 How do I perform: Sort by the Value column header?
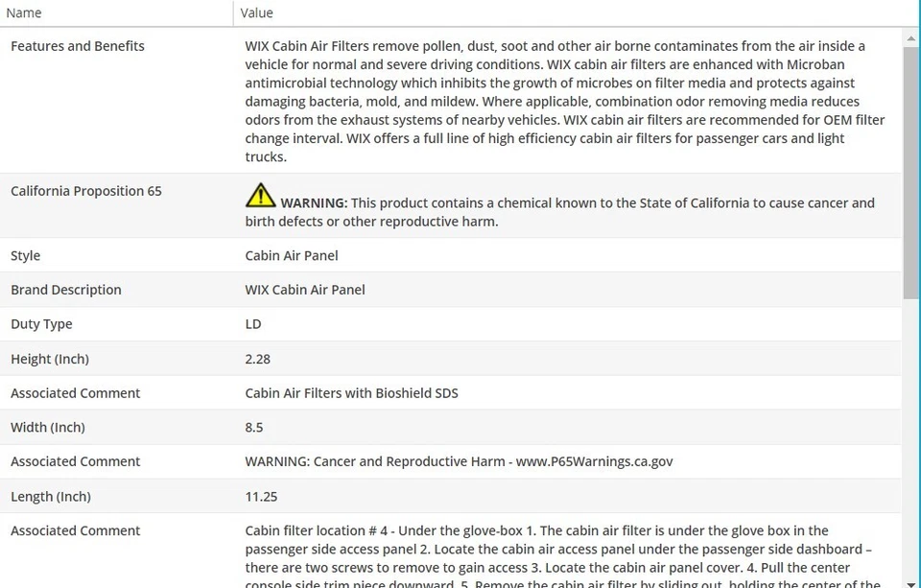256,12
